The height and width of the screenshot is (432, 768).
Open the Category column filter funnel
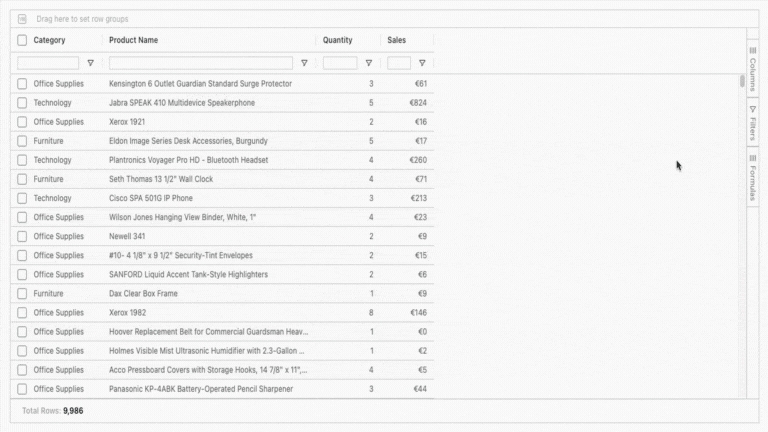[x=90, y=63]
